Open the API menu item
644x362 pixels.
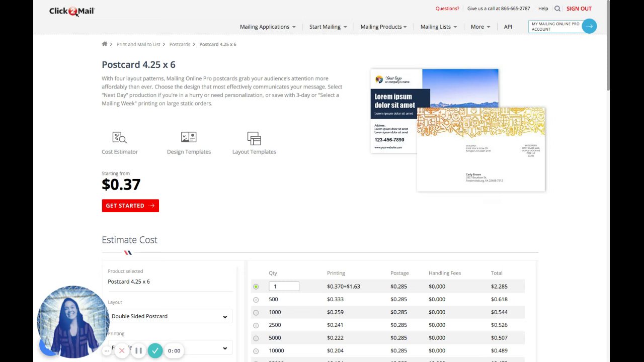pos(508,27)
